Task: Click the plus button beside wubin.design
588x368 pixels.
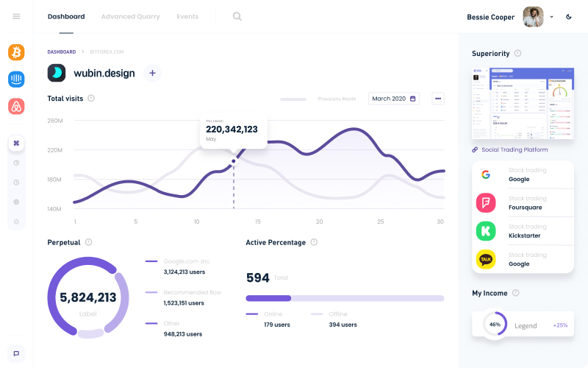Action: (152, 73)
